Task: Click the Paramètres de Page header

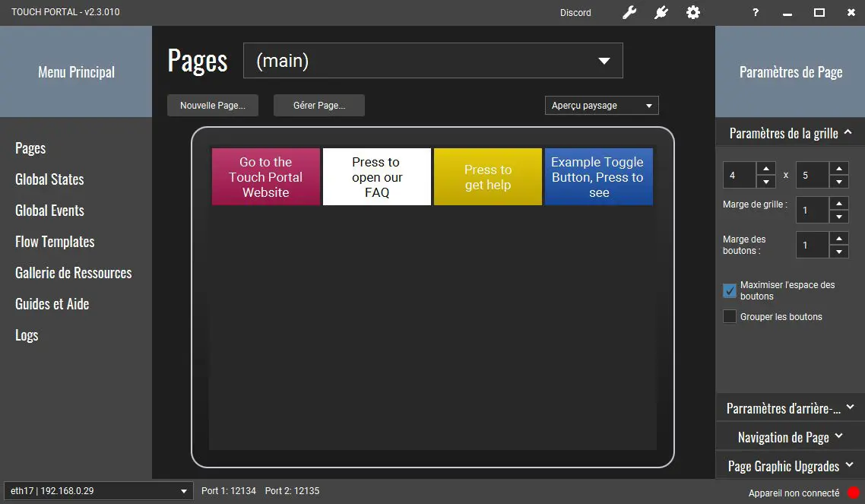Action: [x=790, y=71]
